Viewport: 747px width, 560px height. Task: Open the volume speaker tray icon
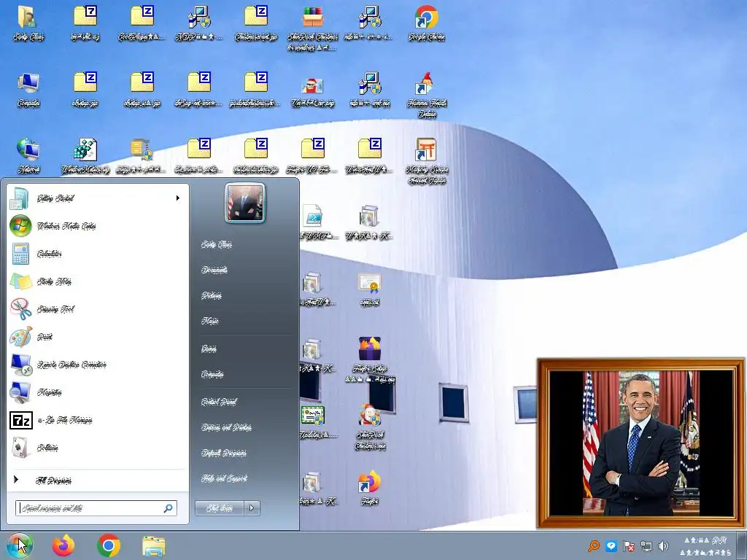663,545
